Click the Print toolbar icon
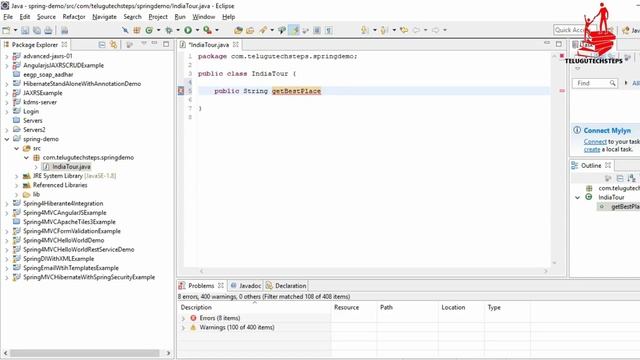Image resolution: width=640 pixels, height=360 pixels. click(x=48, y=30)
